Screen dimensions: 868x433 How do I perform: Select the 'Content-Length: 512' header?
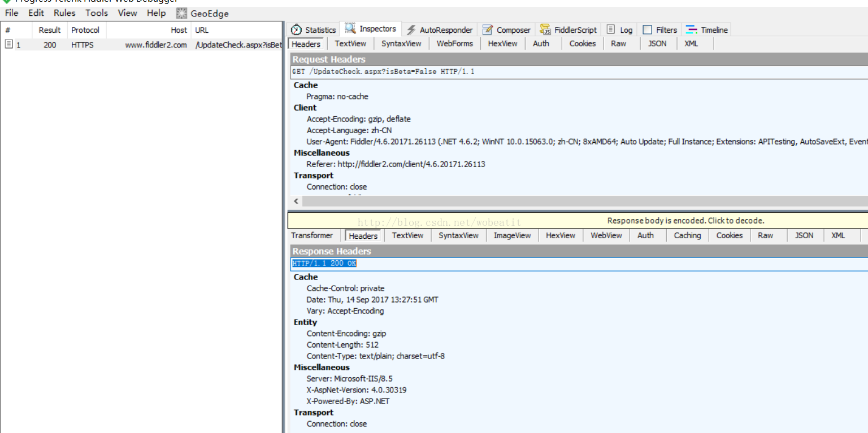(x=342, y=345)
